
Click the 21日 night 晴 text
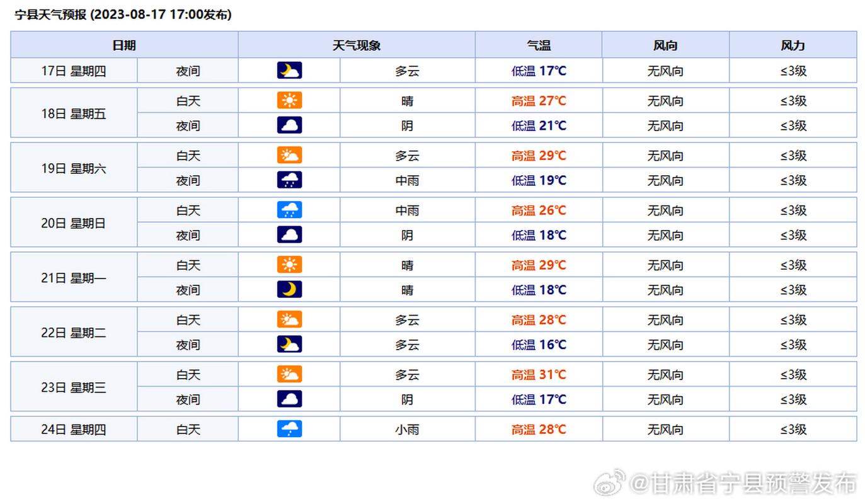coord(407,290)
